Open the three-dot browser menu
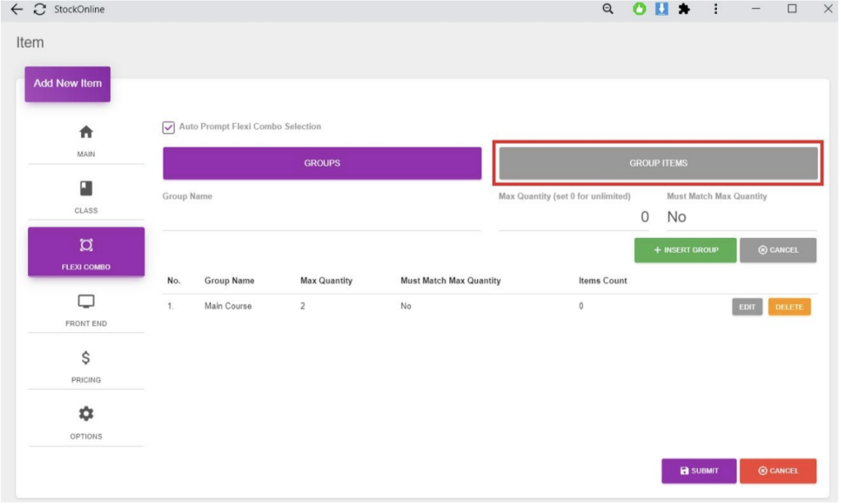Image resolution: width=841 pixels, height=504 pixels. coord(715,9)
